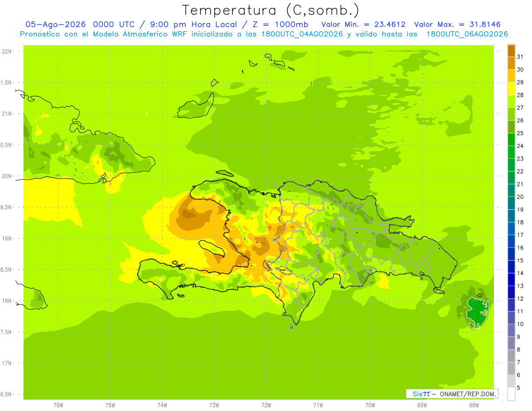Click the "73W" longitude axis label

coord(214,405)
